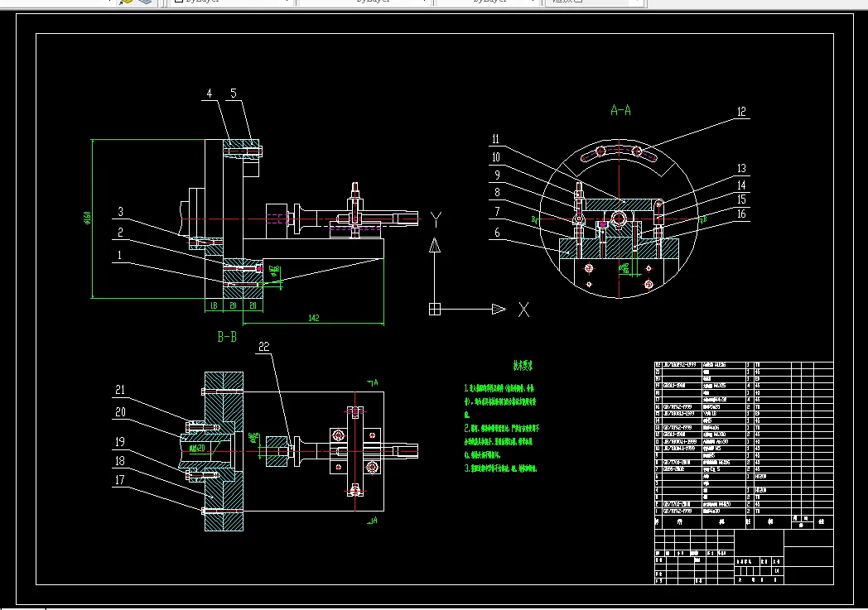The height and width of the screenshot is (610, 868).
Task: Select part callout number 15
Action: pyautogui.click(x=742, y=199)
